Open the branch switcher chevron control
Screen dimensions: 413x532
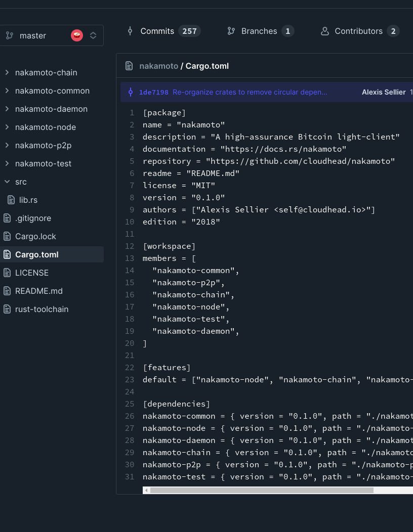93,35
